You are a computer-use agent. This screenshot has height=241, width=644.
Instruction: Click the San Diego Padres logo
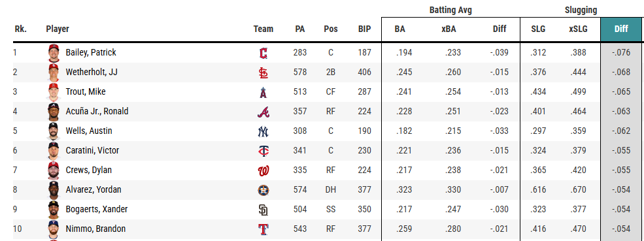click(x=263, y=210)
